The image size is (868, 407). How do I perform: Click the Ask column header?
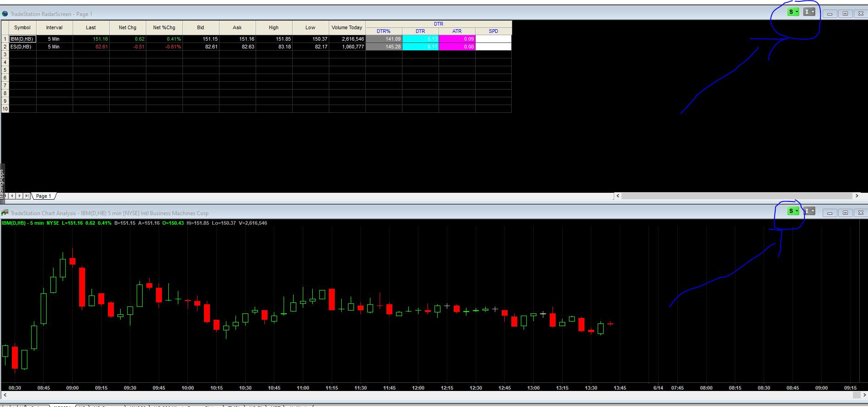[237, 27]
